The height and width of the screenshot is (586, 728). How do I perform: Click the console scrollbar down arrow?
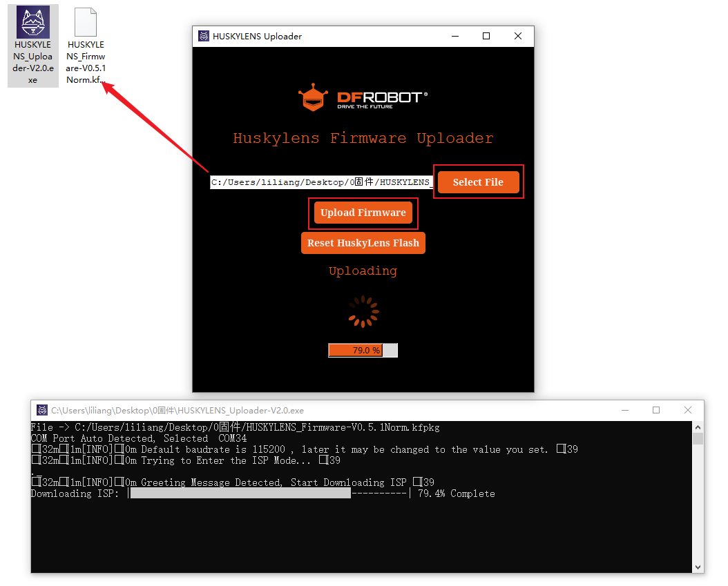tap(698, 567)
